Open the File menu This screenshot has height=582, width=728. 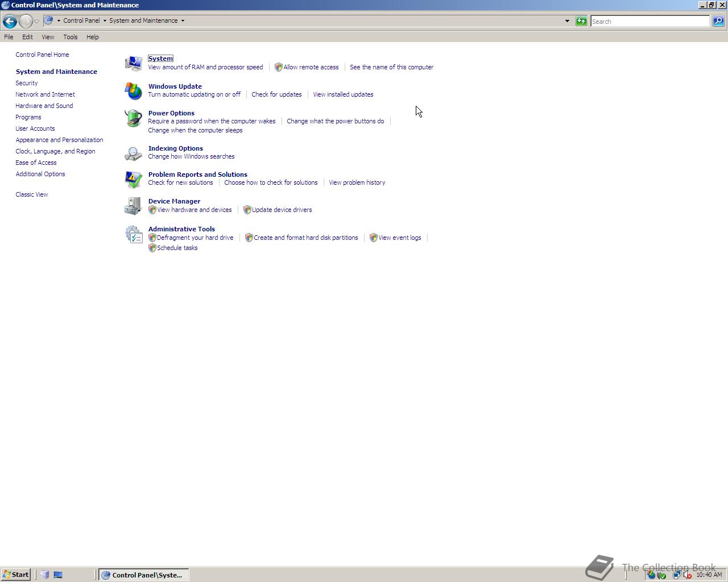[x=9, y=37]
